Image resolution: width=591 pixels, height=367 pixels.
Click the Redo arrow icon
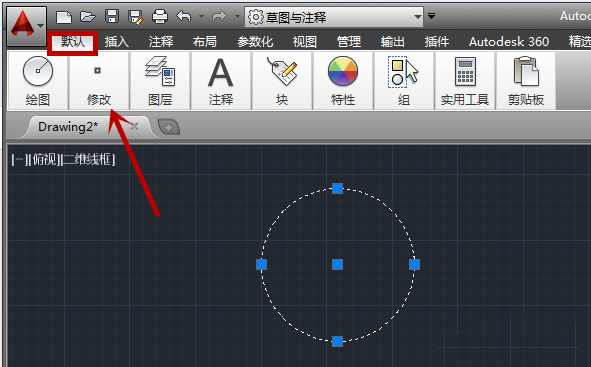click(x=219, y=17)
